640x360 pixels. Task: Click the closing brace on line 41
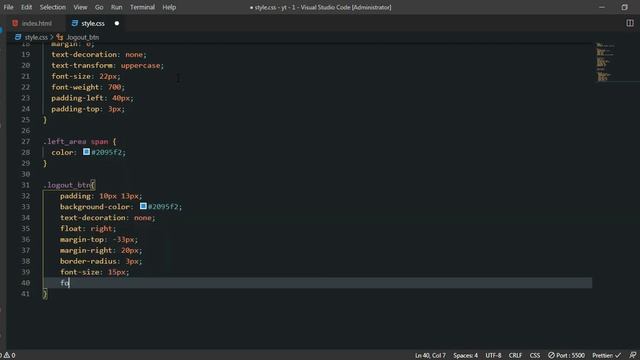[45, 294]
